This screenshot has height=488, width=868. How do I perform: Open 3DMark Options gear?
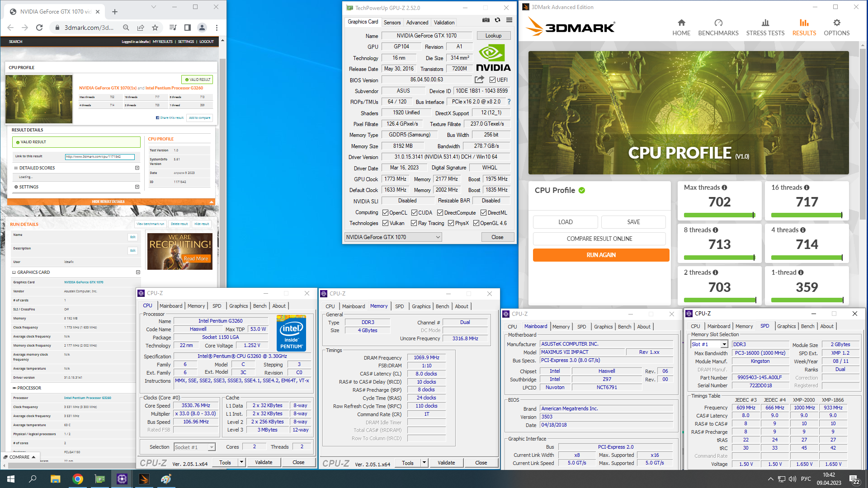coord(836,28)
